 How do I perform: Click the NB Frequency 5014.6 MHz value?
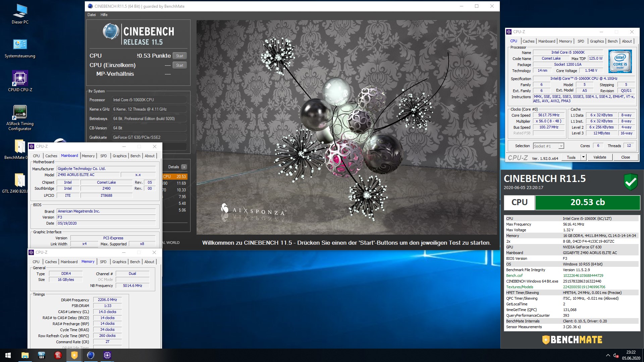pos(132,286)
